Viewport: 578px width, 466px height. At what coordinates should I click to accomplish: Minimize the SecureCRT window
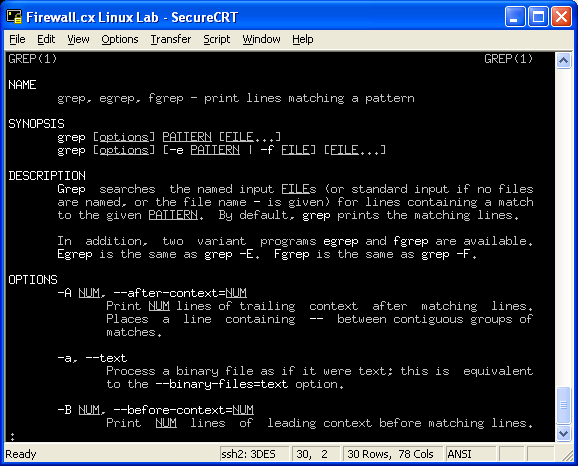(515, 17)
